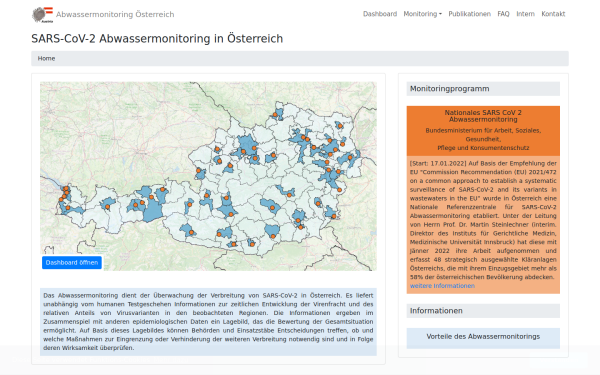Click the Dashboard öffnen button
The image size is (600, 375).
tap(72, 262)
